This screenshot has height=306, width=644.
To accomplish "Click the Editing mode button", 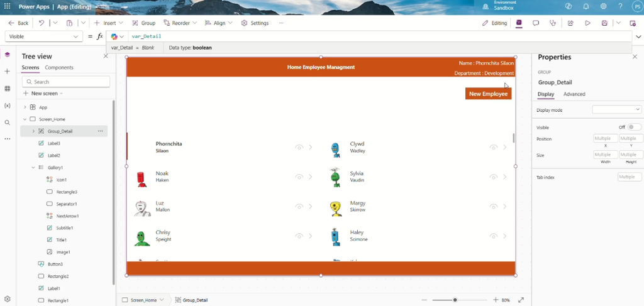I will pos(494,23).
